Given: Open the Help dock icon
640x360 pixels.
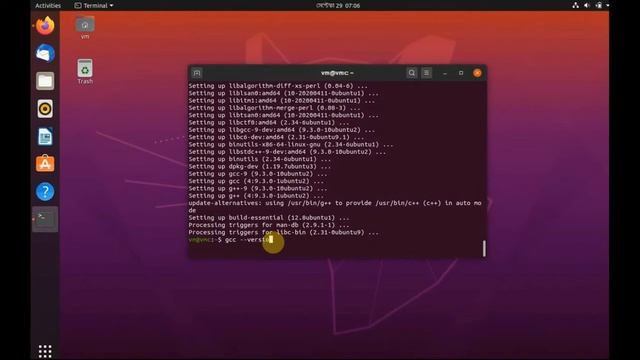Looking at the screenshot, I should [x=45, y=191].
